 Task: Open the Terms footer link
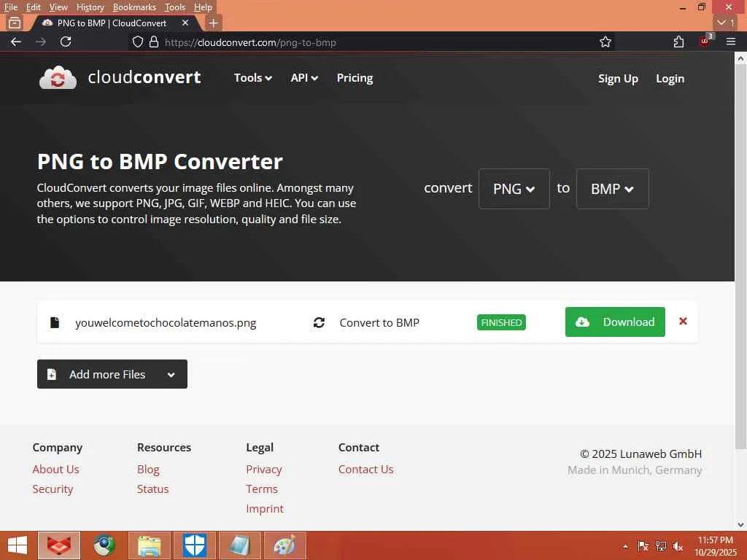(262, 489)
